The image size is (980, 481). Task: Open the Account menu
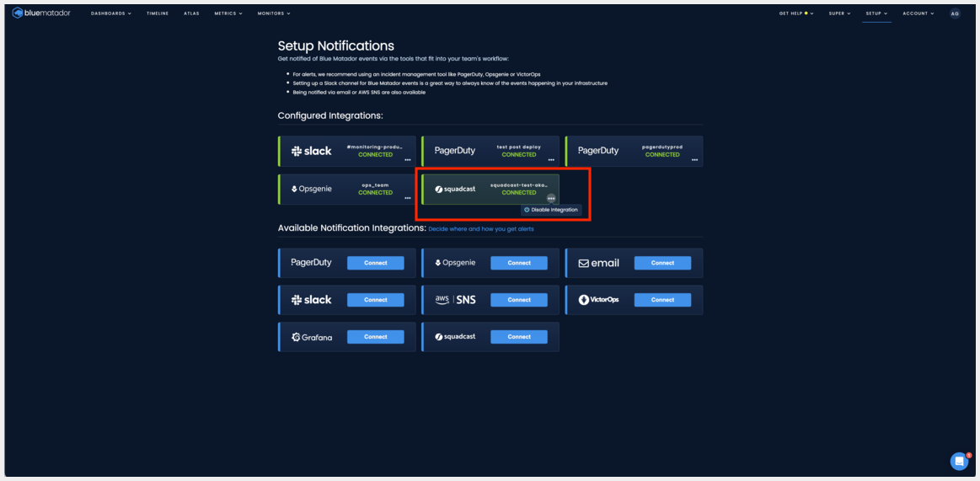918,13
